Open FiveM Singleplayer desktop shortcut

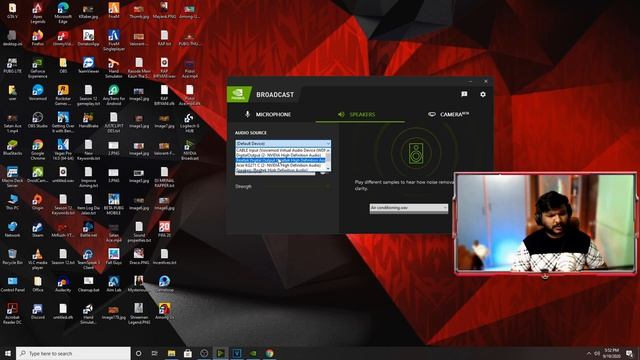pos(113,40)
